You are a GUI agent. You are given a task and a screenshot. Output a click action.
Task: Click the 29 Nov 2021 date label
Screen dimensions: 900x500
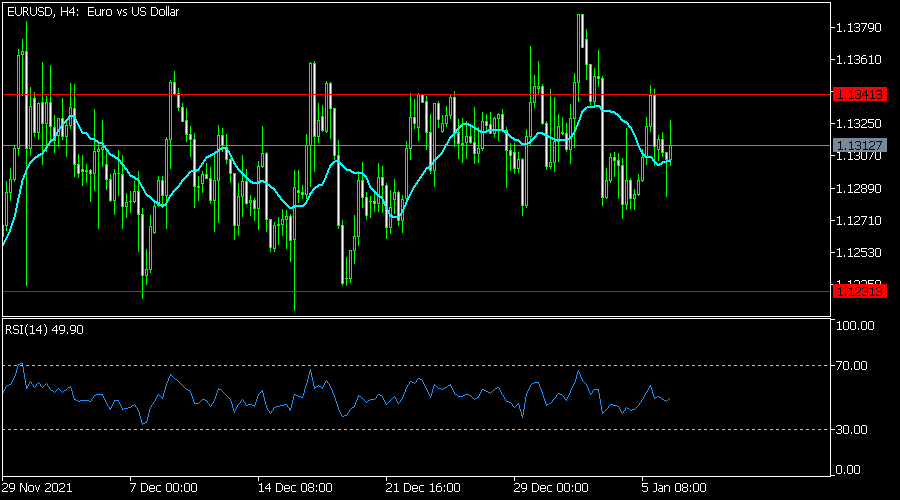(x=37, y=488)
